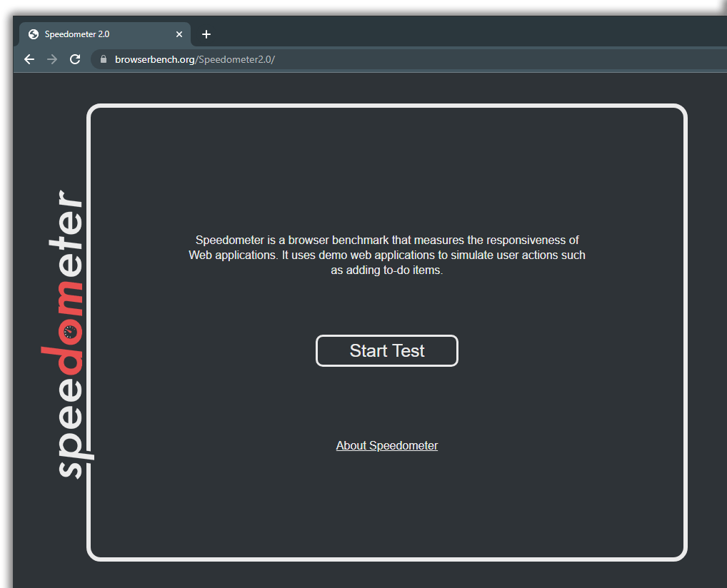Open the About Speedometer link
This screenshot has width=727, height=588.
(386, 445)
